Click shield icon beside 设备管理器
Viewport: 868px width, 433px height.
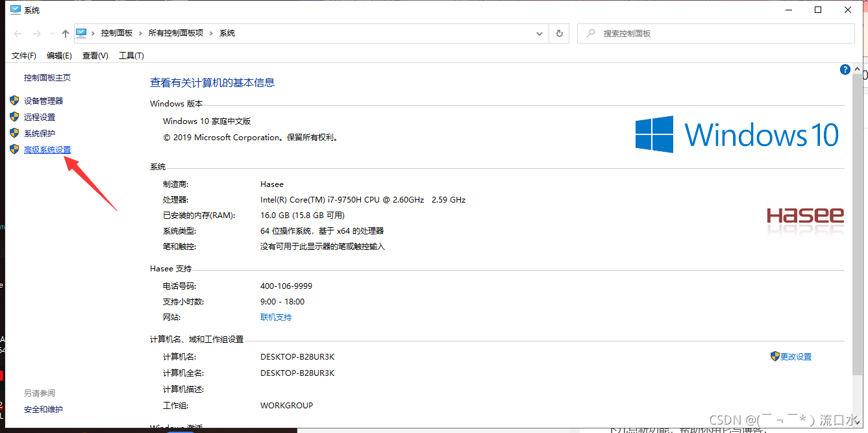(x=14, y=101)
